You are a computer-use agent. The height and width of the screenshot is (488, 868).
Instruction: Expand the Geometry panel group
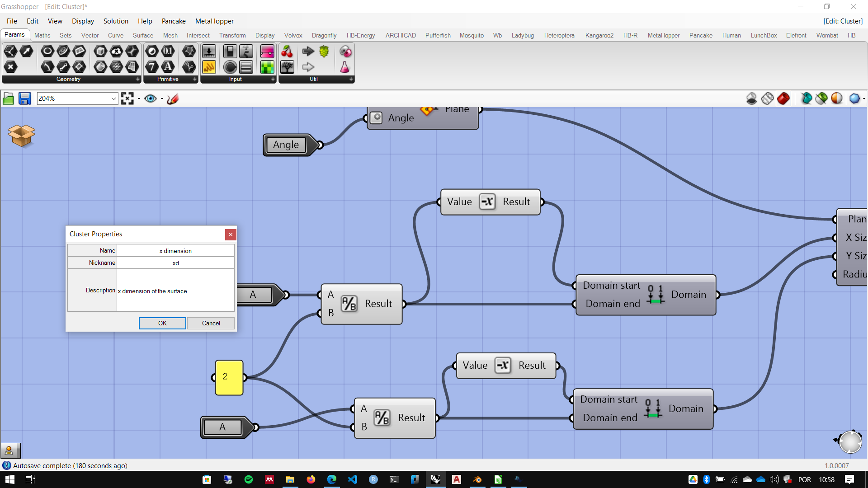138,79
